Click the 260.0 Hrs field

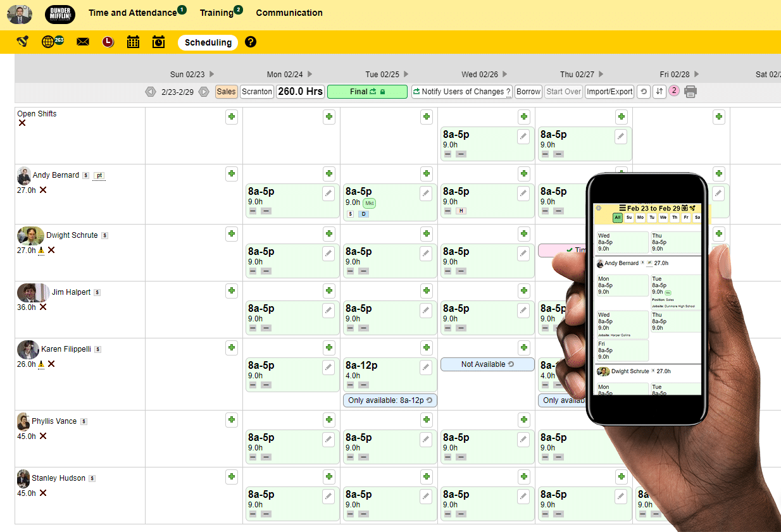[x=300, y=91]
